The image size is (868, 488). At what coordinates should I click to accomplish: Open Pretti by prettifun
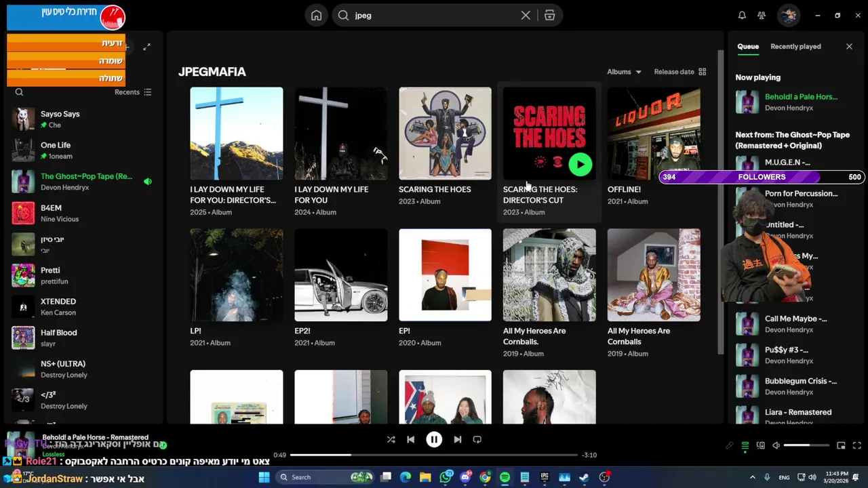coord(83,275)
